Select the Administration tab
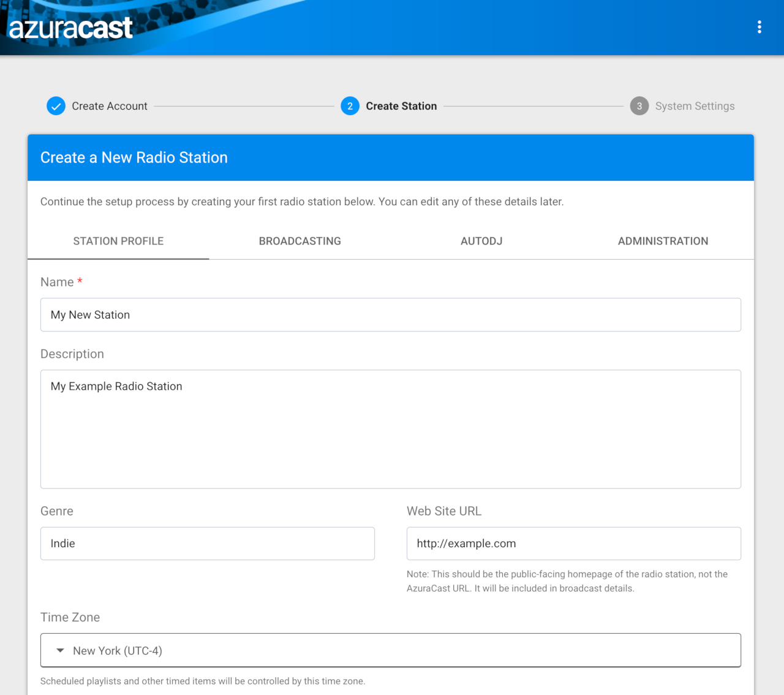This screenshot has width=784, height=695. [663, 241]
